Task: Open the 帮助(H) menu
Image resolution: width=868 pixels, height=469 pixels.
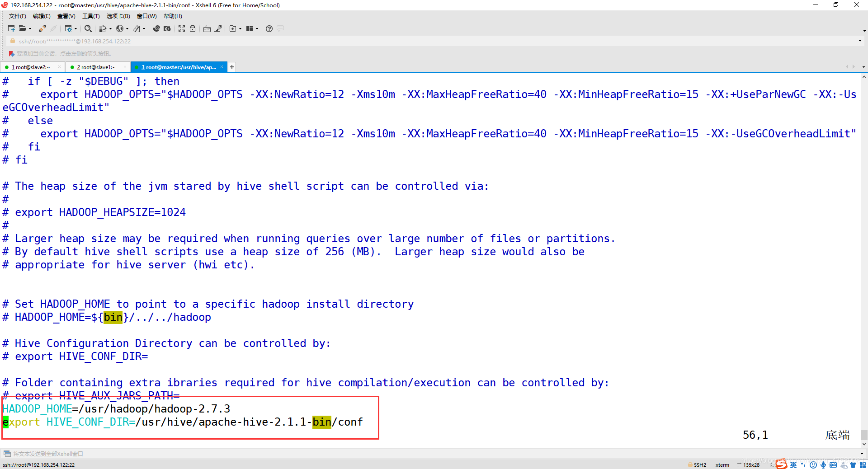Action: [x=173, y=16]
